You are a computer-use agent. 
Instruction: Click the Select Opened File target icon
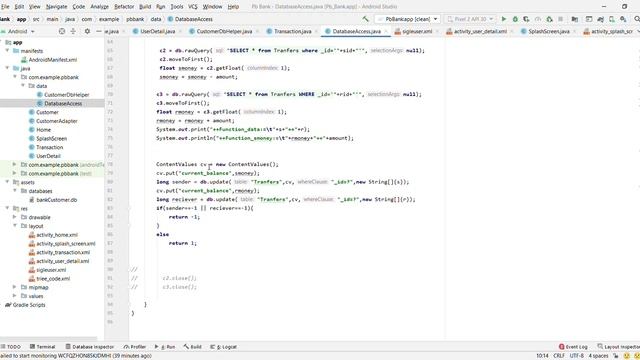(x=62, y=31)
